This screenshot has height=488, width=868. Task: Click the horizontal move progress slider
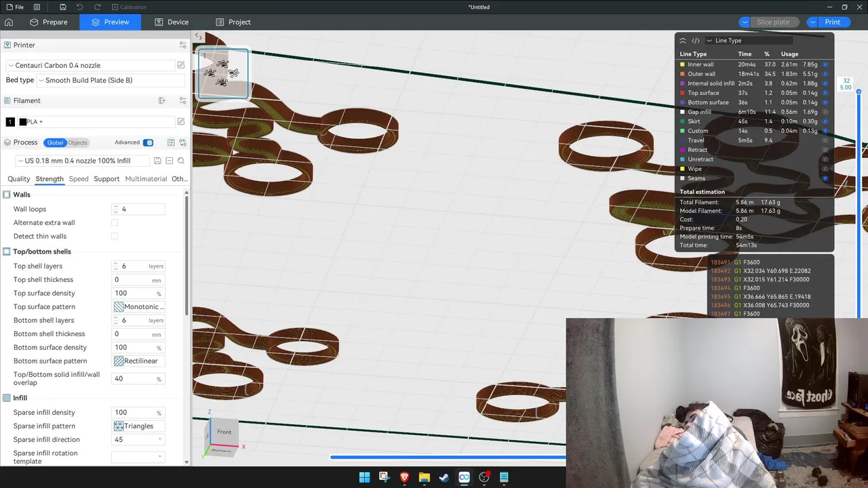click(x=448, y=457)
